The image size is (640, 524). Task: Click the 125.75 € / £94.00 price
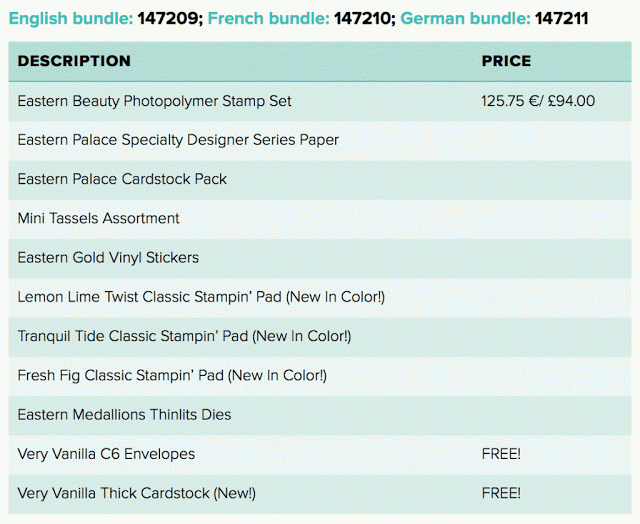[538, 101]
